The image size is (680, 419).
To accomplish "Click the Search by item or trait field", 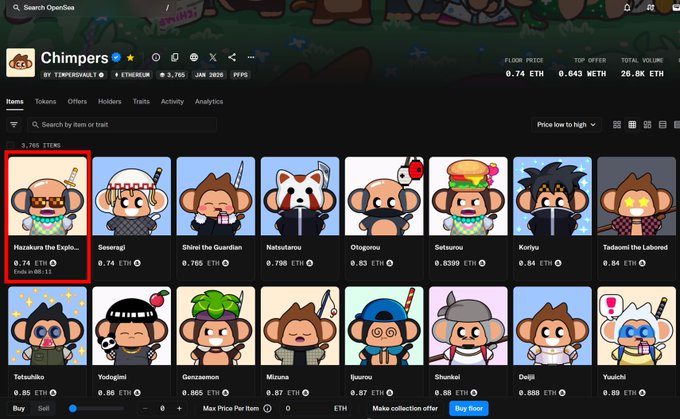I will [122, 124].
